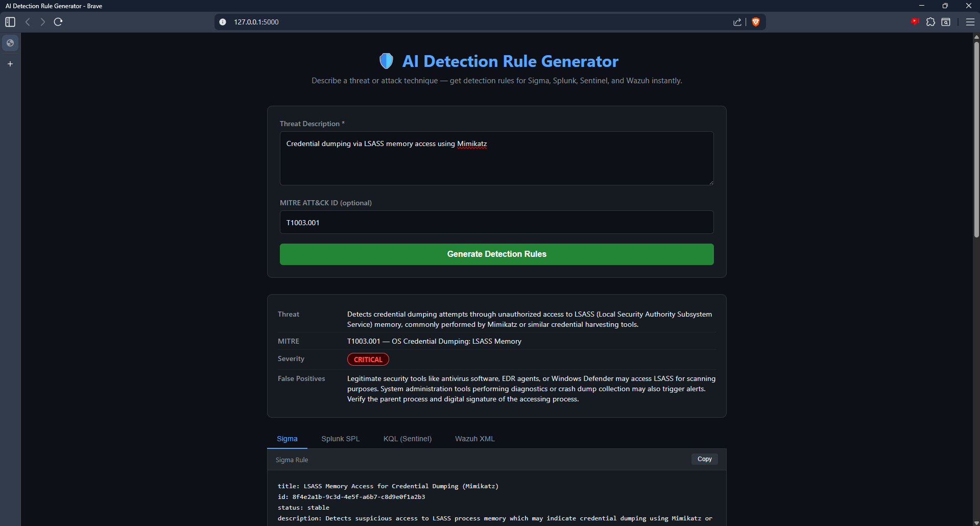
Task: Click the False Positives row label
Action: point(301,378)
